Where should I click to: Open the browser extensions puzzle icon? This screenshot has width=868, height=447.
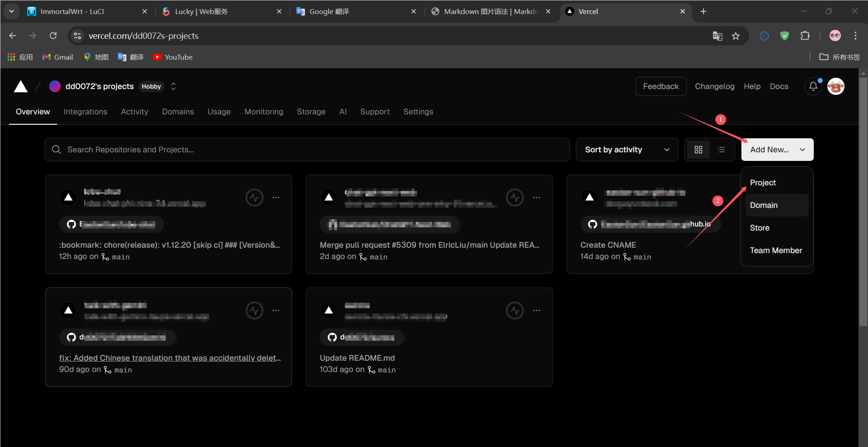click(x=805, y=36)
